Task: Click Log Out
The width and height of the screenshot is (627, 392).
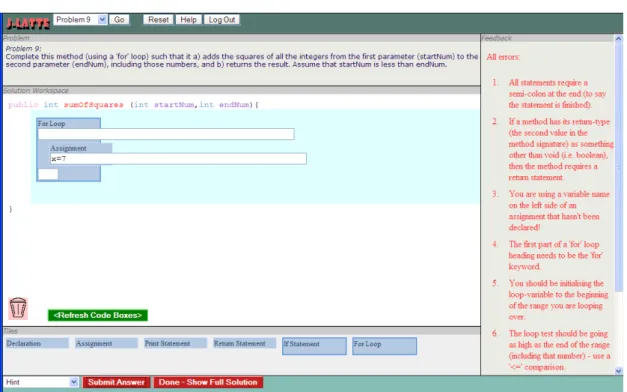Action: (x=222, y=20)
